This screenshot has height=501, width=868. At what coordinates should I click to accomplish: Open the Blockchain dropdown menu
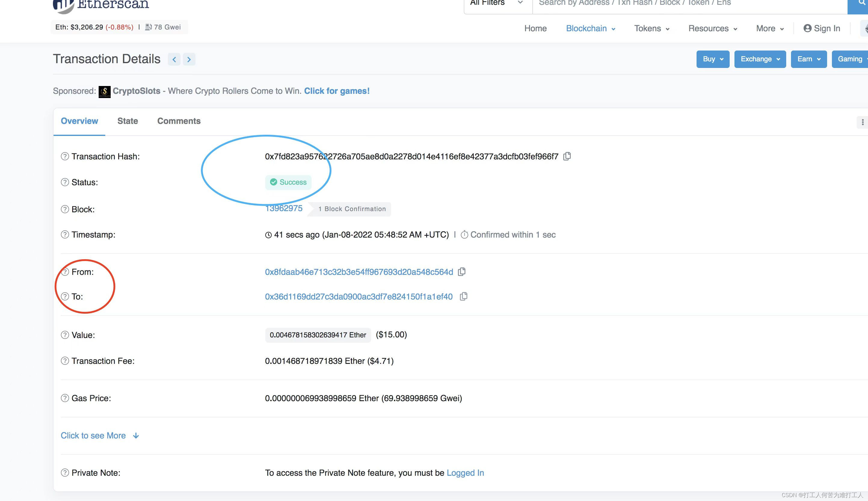590,28
